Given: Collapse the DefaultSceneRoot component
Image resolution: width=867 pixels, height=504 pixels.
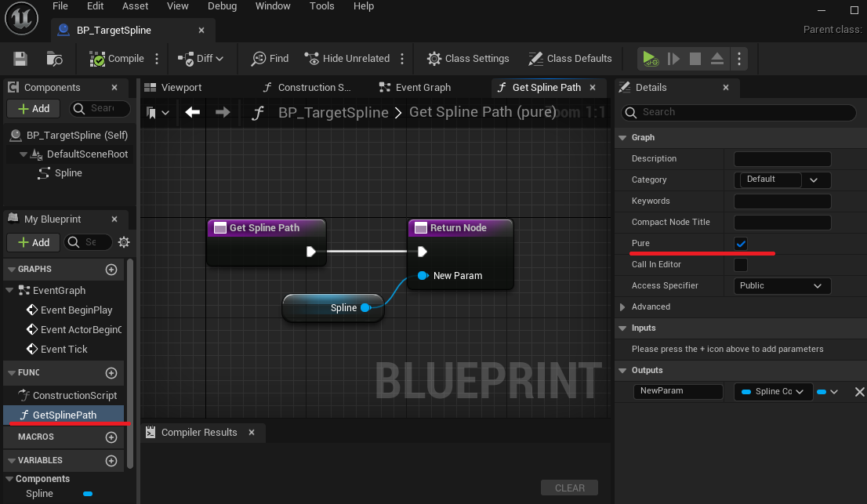Looking at the screenshot, I should pos(24,154).
